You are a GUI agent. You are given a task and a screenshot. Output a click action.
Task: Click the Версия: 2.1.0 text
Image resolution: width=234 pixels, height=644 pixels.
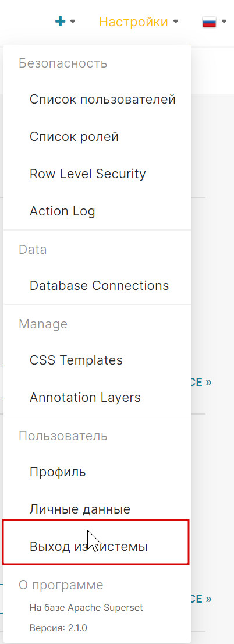58,628
